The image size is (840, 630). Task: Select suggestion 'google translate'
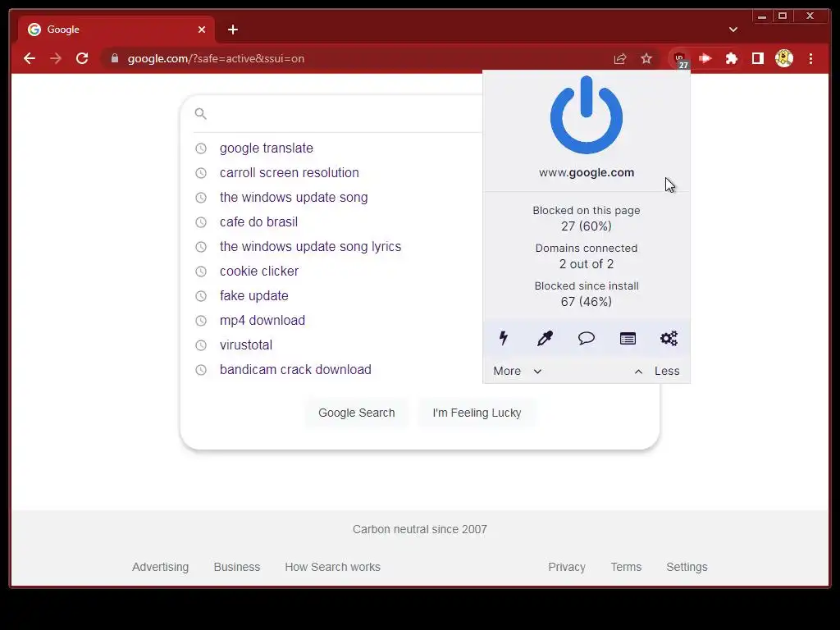(x=267, y=148)
